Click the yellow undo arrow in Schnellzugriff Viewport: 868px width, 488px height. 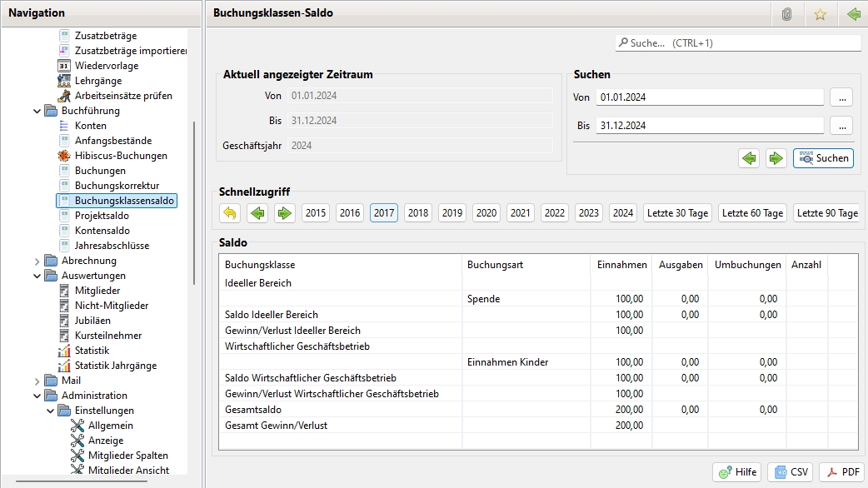pyautogui.click(x=230, y=213)
